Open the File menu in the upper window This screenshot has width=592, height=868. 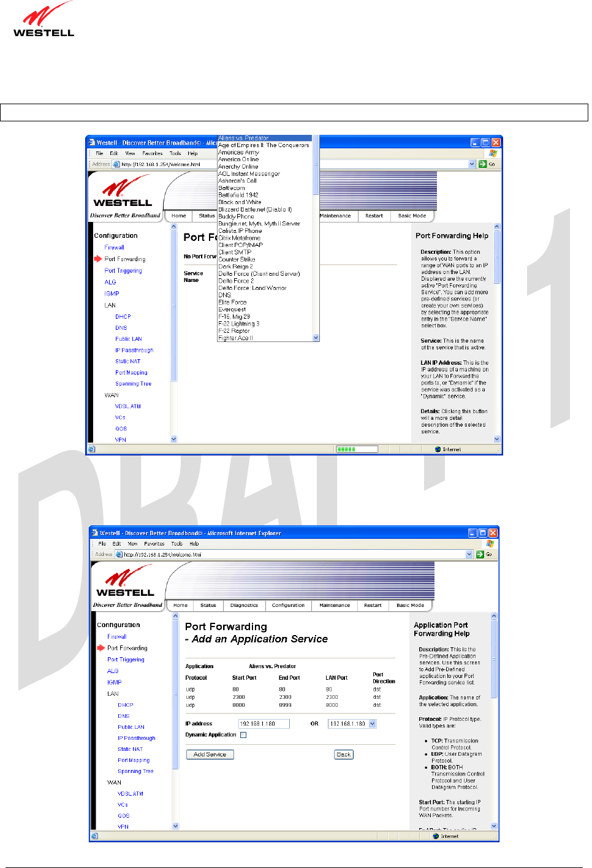tap(99, 153)
